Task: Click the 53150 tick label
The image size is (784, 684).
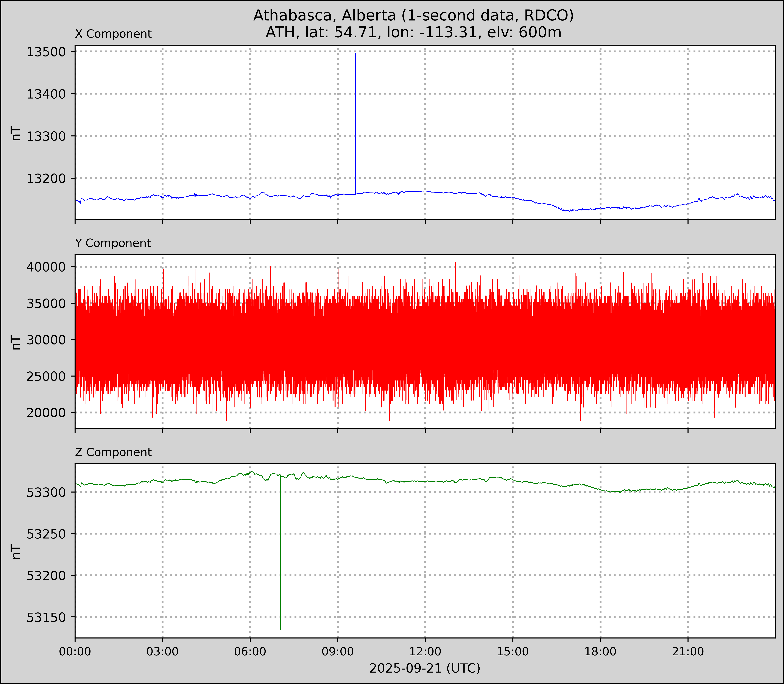Action: pos(47,617)
